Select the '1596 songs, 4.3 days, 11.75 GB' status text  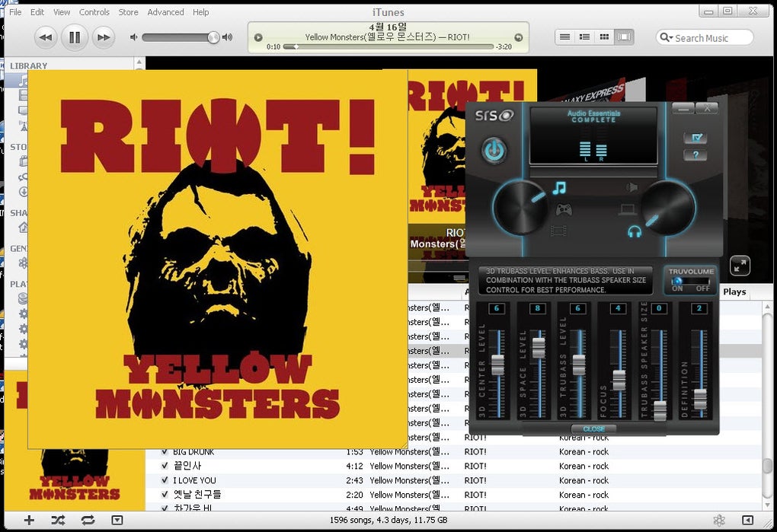(388, 520)
